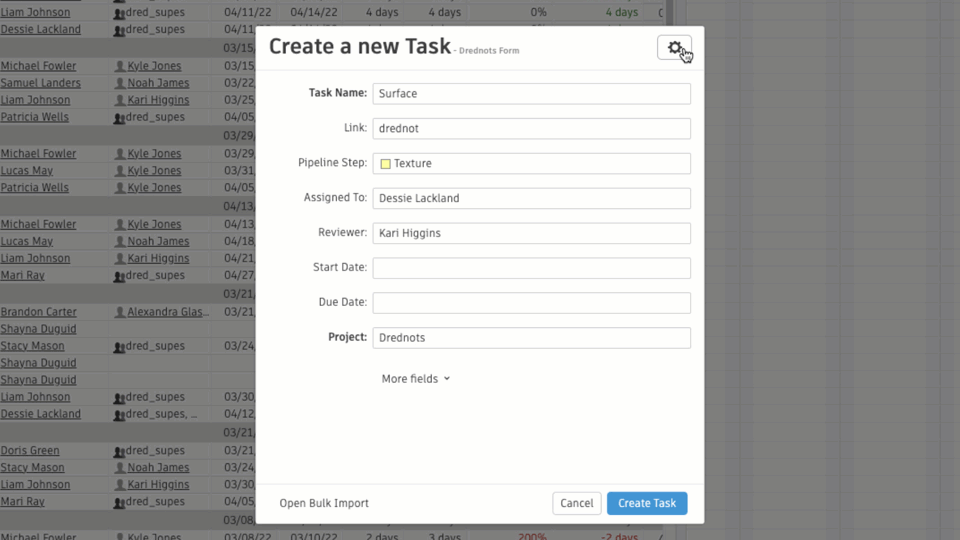Click the empty Start Date field
The height and width of the screenshot is (540, 960).
pyautogui.click(x=531, y=268)
